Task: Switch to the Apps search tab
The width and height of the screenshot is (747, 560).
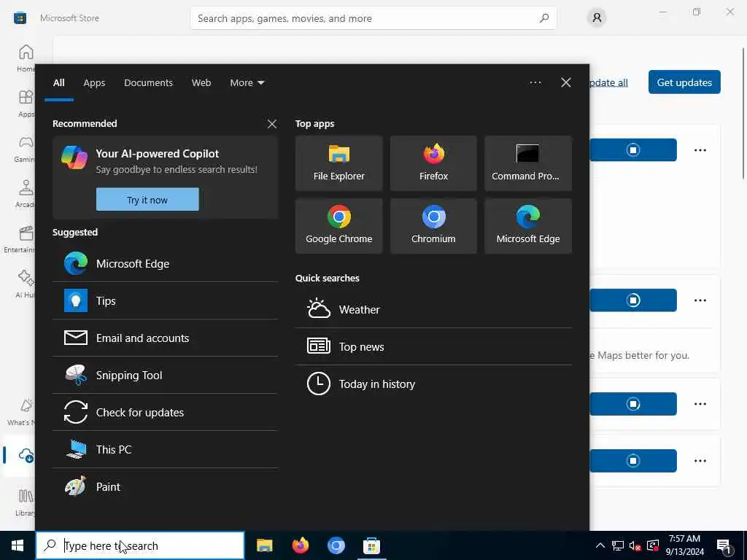Action: click(94, 83)
